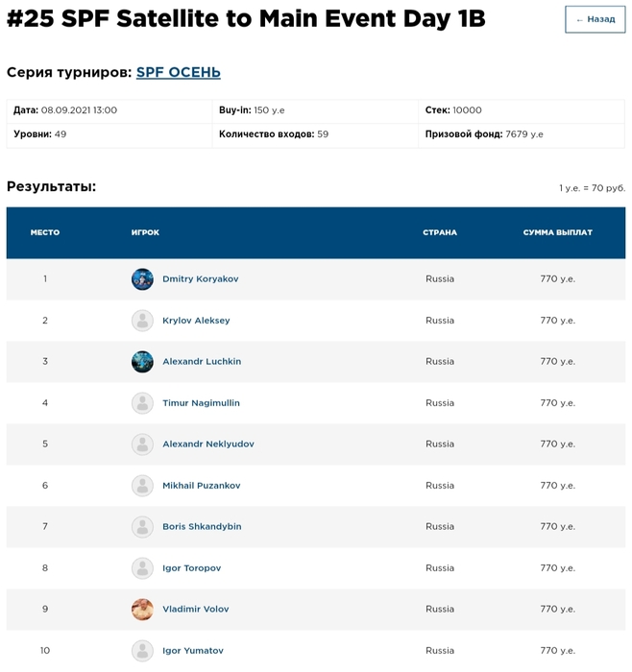Click Igor Yumatov's placeholder avatar
The width and height of the screenshot is (632, 672).
(142, 651)
